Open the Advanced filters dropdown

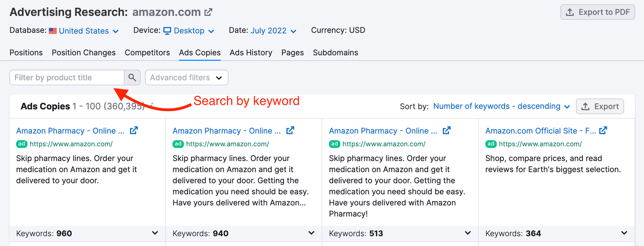186,77
